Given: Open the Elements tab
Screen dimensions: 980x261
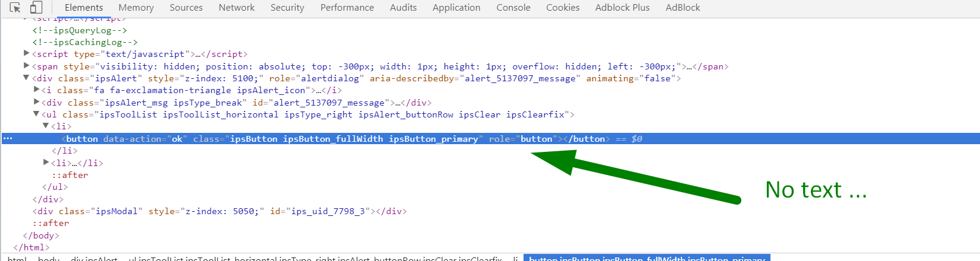Looking at the screenshot, I should tap(84, 8).
